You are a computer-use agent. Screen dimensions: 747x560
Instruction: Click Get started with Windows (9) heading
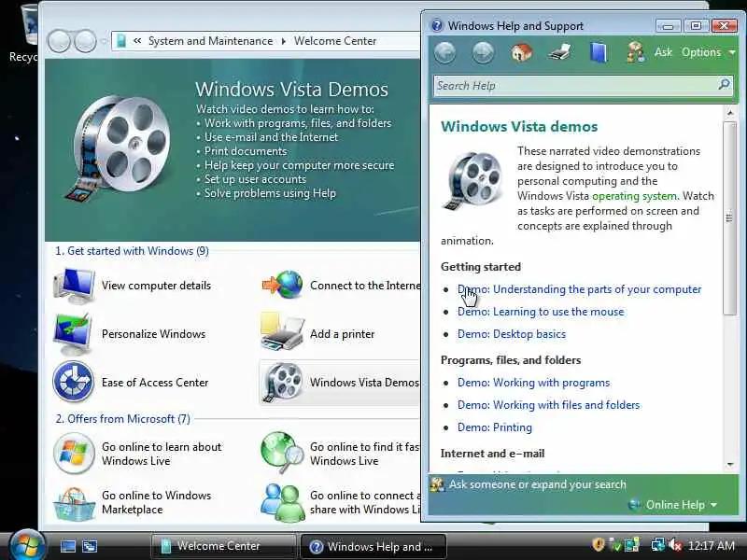click(x=132, y=251)
